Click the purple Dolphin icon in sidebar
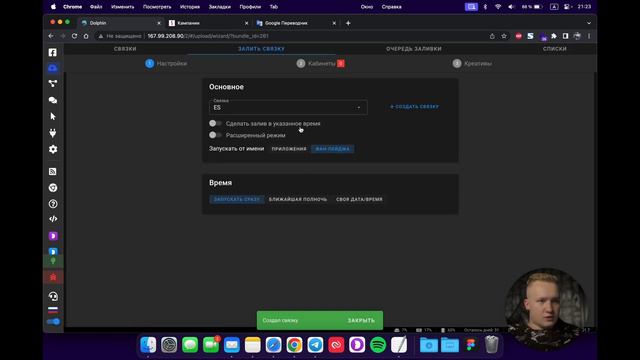 pyautogui.click(x=53, y=236)
